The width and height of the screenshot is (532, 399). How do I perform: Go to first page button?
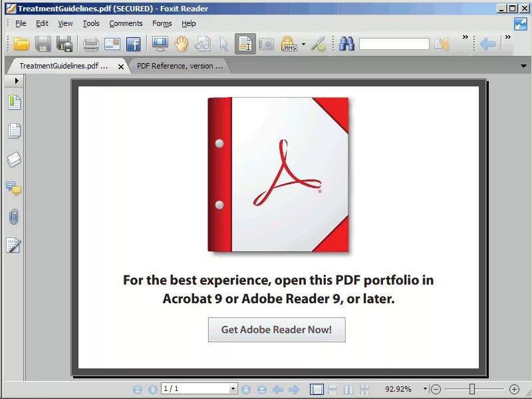(138, 389)
